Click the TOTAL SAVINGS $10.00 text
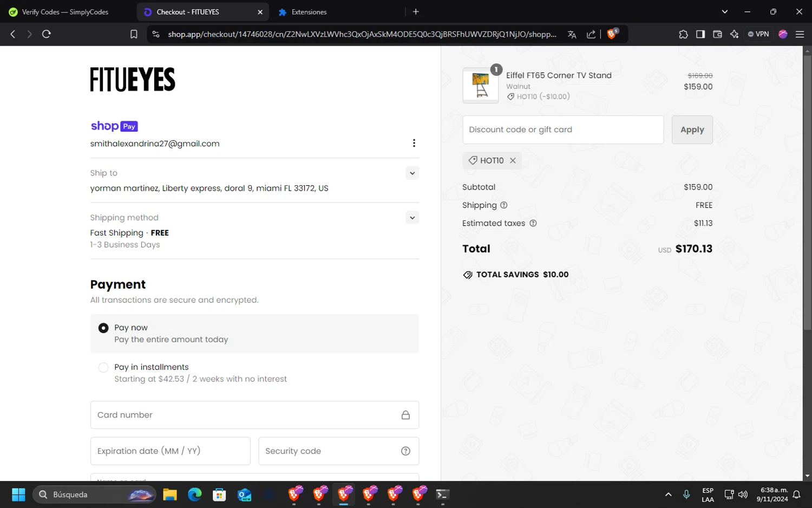 point(522,275)
